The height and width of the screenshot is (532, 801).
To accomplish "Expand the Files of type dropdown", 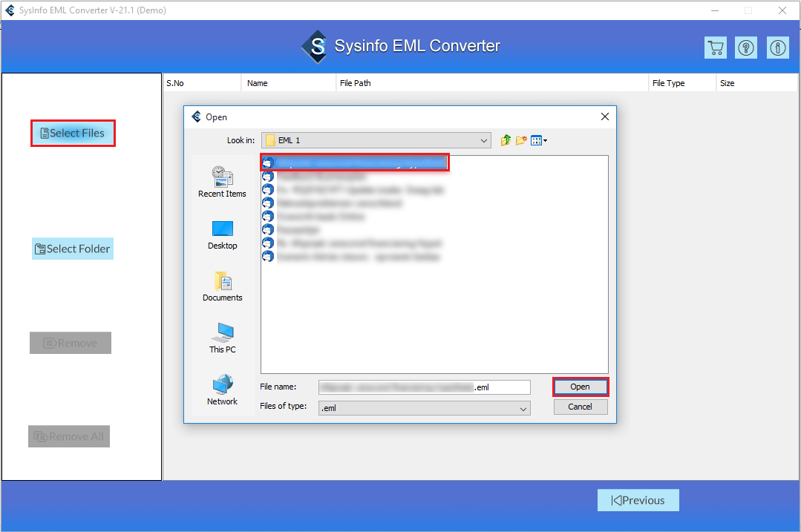I will (425, 408).
